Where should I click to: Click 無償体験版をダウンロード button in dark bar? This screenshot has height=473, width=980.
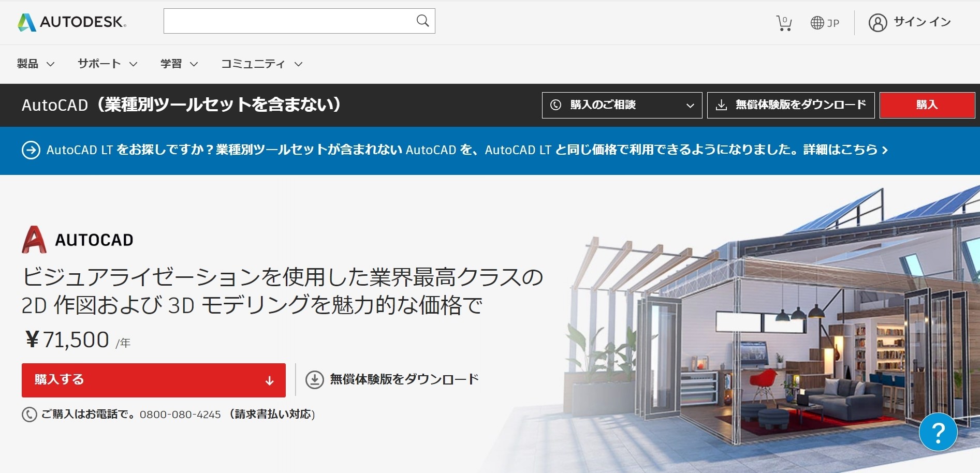click(791, 105)
